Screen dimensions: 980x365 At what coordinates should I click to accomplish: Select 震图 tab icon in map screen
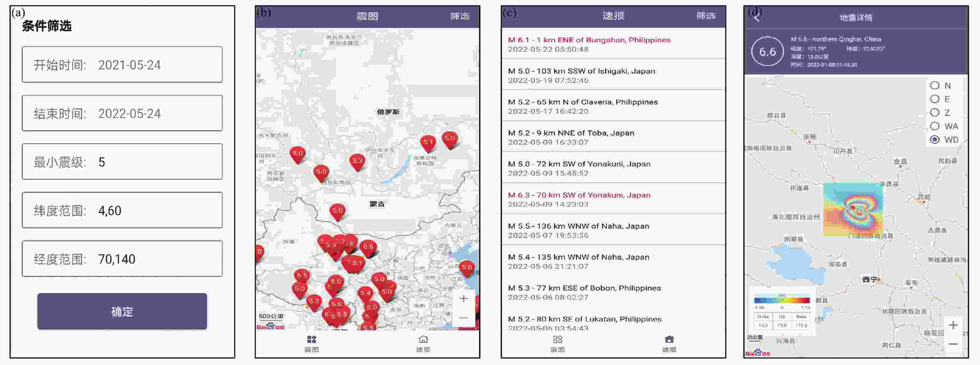[x=311, y=343]
